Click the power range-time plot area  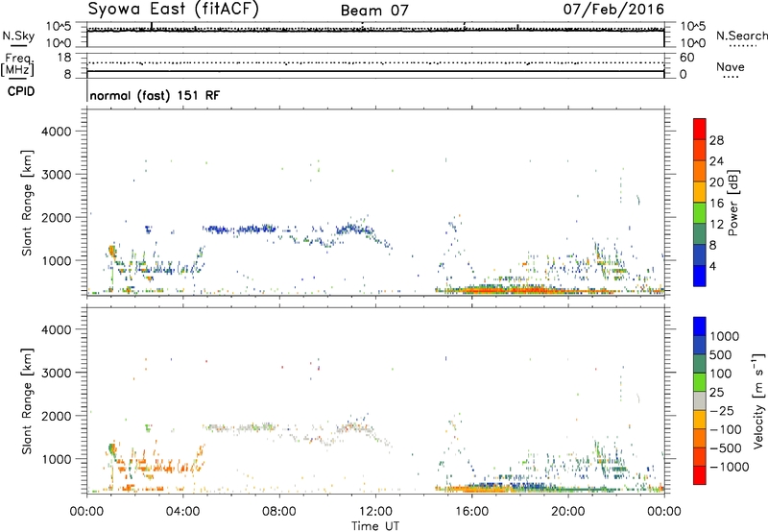pos(375,202)
